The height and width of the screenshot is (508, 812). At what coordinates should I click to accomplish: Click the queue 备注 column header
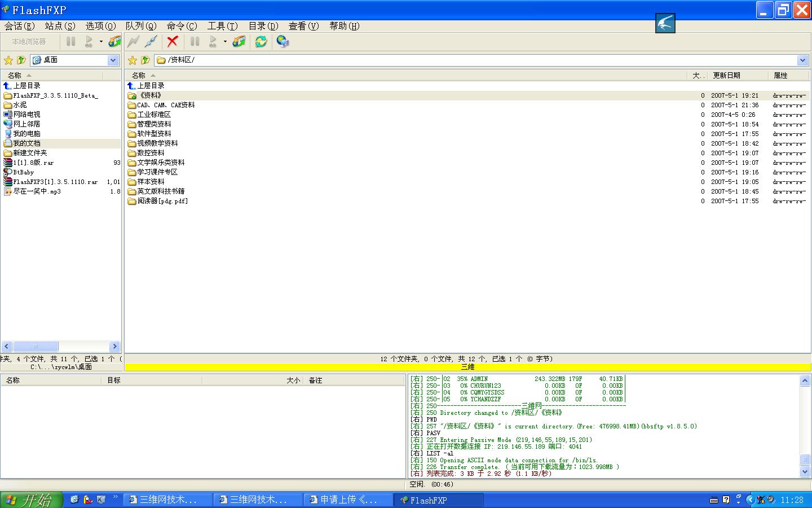click(354, 380)
